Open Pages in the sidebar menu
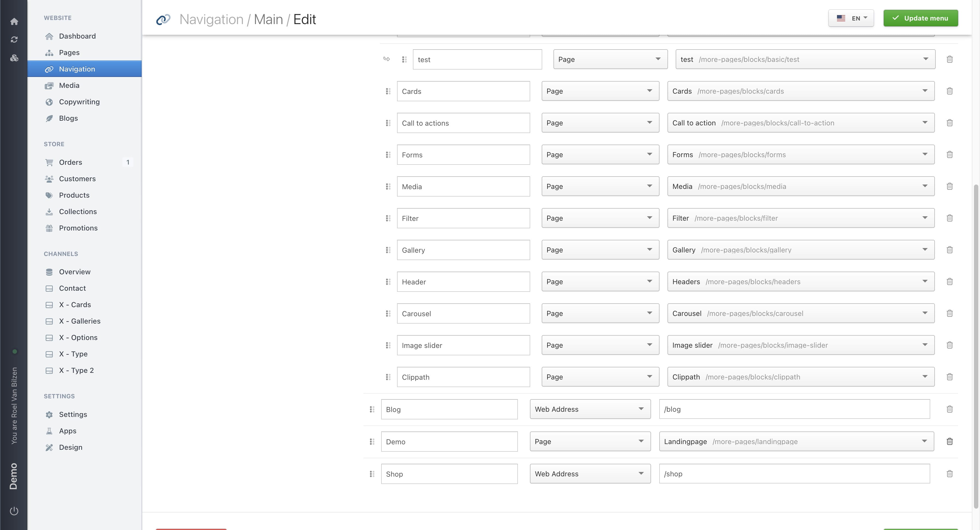This screenshot has width=980, height=530. coord(69,53)
